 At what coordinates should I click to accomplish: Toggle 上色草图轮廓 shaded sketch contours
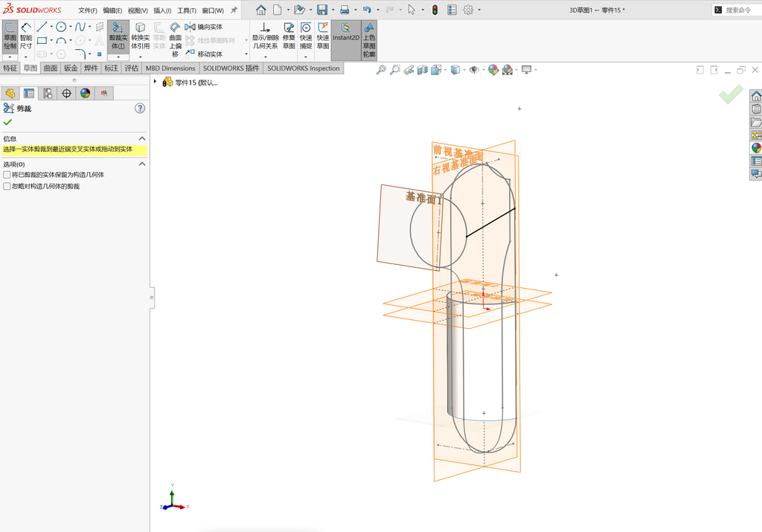(369, 40)
